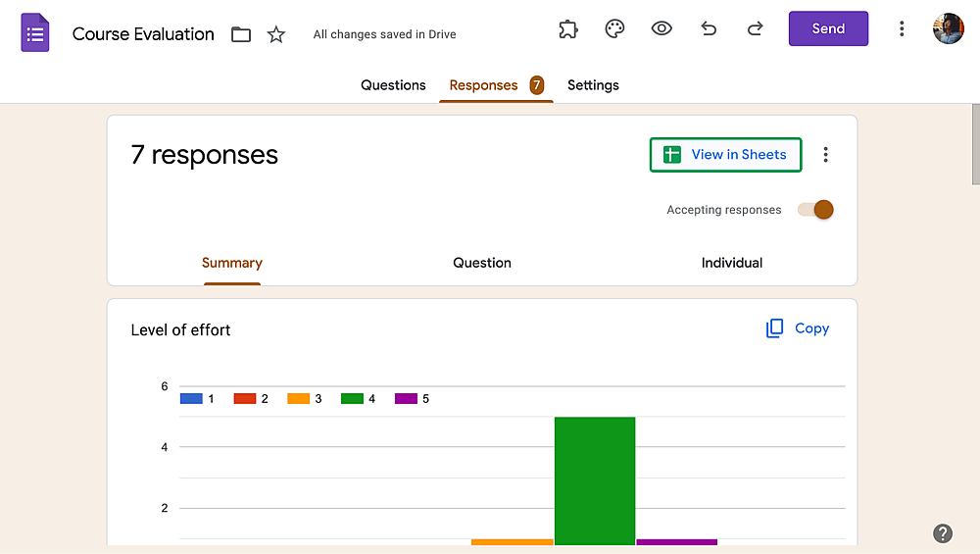This screenshot has height=554, width=980.
Task: Click the orange legend swatch for 3
Action: tap(299, 399)
